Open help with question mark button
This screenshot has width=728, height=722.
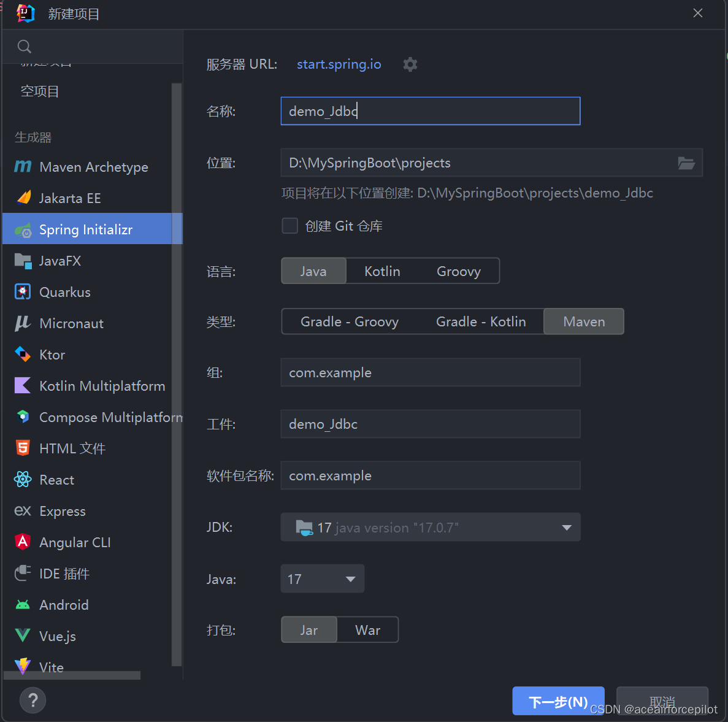tap(33, 700)
